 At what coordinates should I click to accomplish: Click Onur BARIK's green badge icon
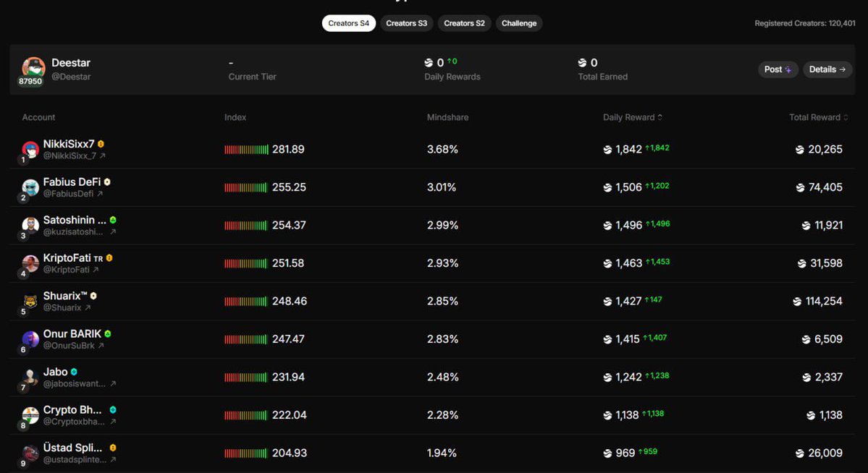[x=107, y=333]
